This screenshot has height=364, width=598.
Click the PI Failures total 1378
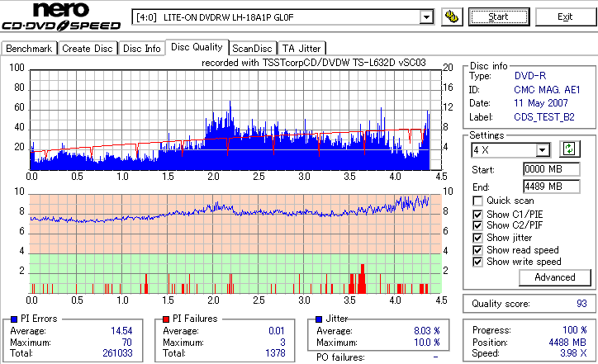[x=275, y=353]
